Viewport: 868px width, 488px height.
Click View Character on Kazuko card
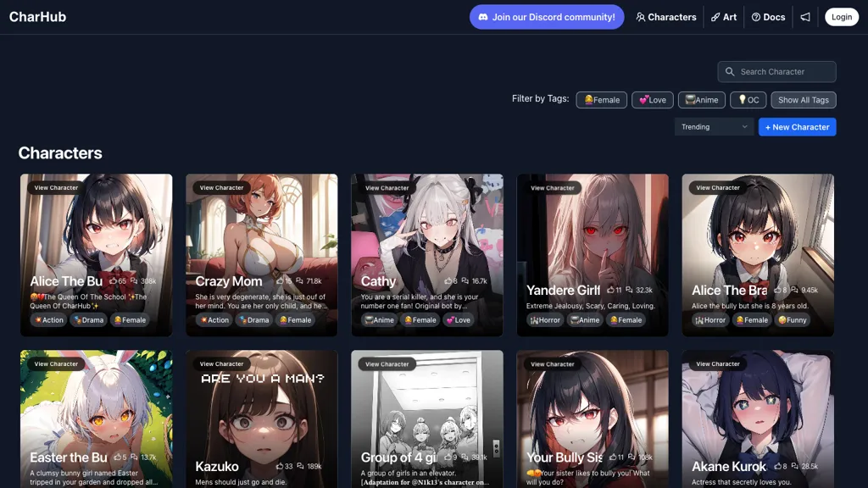pos(221,363)
